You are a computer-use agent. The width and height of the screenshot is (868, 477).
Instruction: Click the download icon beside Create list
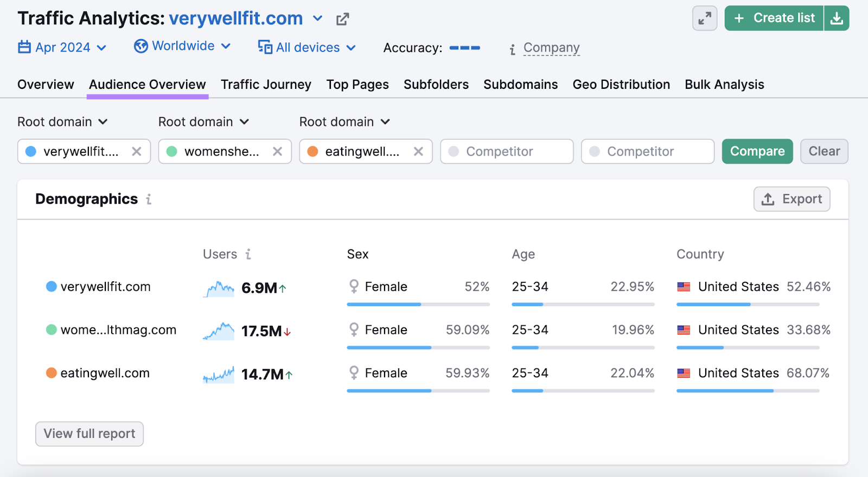[x=837, y=18]
